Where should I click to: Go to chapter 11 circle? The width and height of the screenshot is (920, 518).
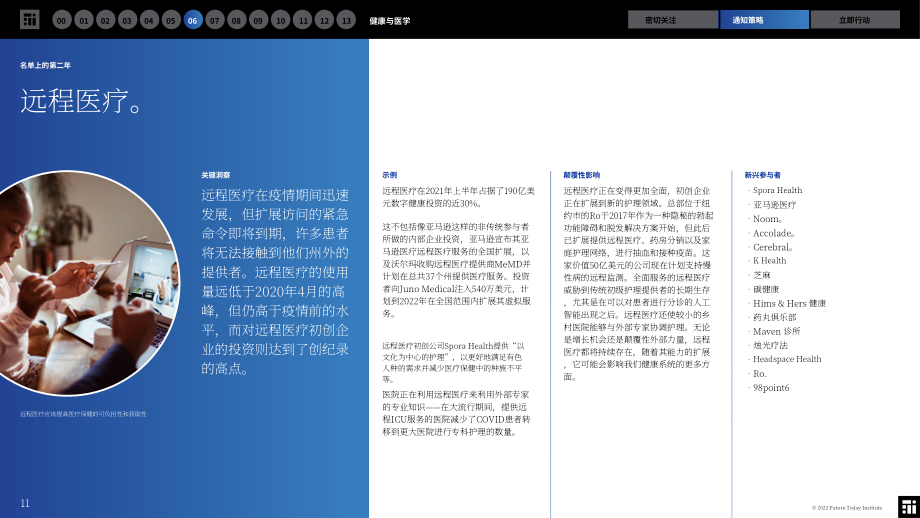click(303, 20)
